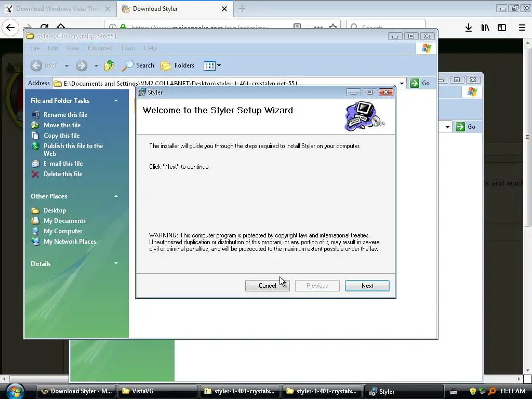
Task: Click Go button in the rear Explorer window
Action: click(x=465, y=127)
